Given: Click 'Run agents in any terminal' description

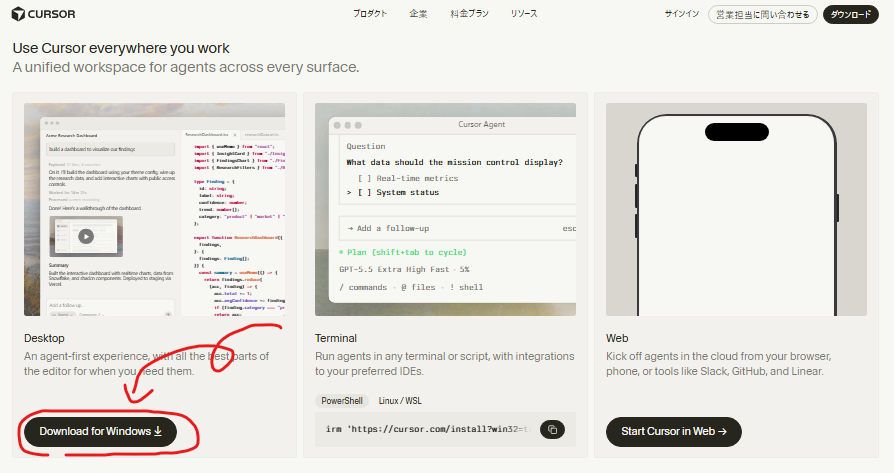Looking at the screenshot, I should (x=445, y=364).
